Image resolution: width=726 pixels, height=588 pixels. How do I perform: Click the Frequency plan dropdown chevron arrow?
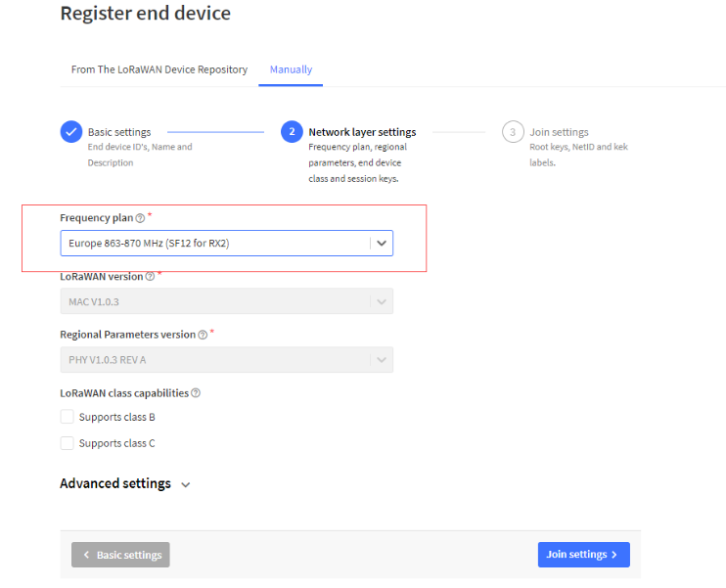pos(382,243)
